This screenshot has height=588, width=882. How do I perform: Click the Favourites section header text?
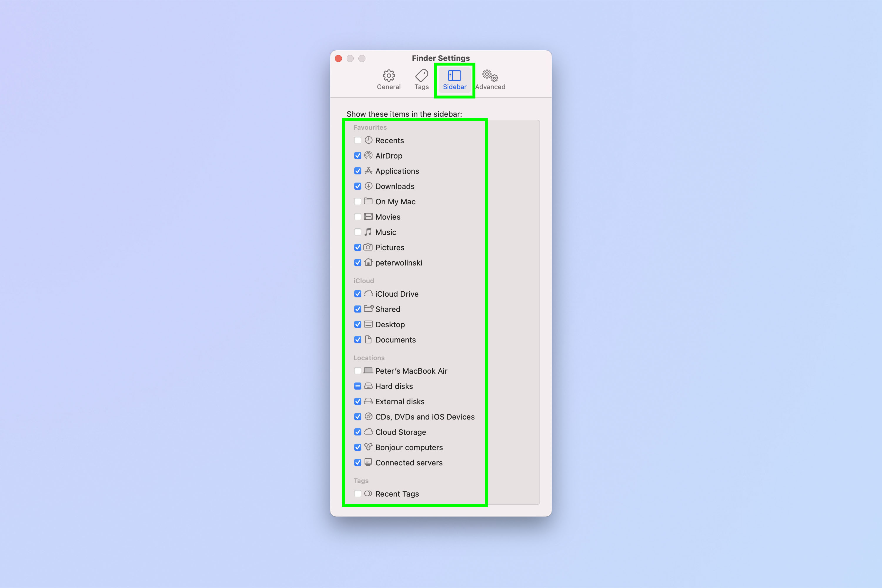tap(370, 128)
